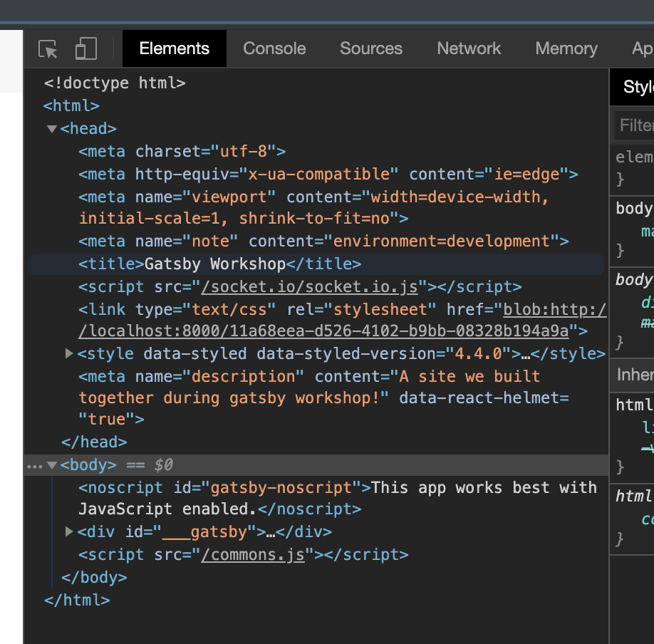Expand the style data-styled element
The width and height of the screenshot is (654, 644).
tap(69, 353)
